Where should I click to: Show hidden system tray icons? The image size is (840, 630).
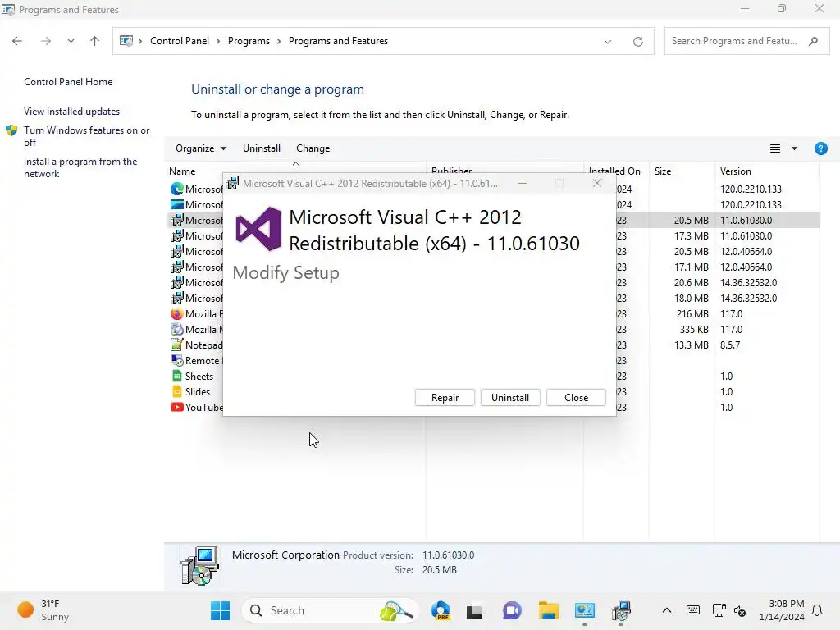666,610
